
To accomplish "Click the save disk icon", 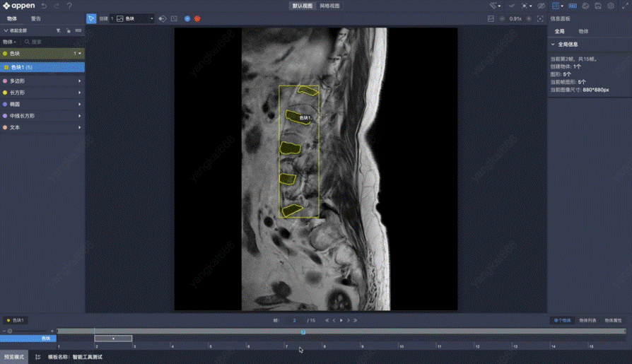I will coord(598,6).
